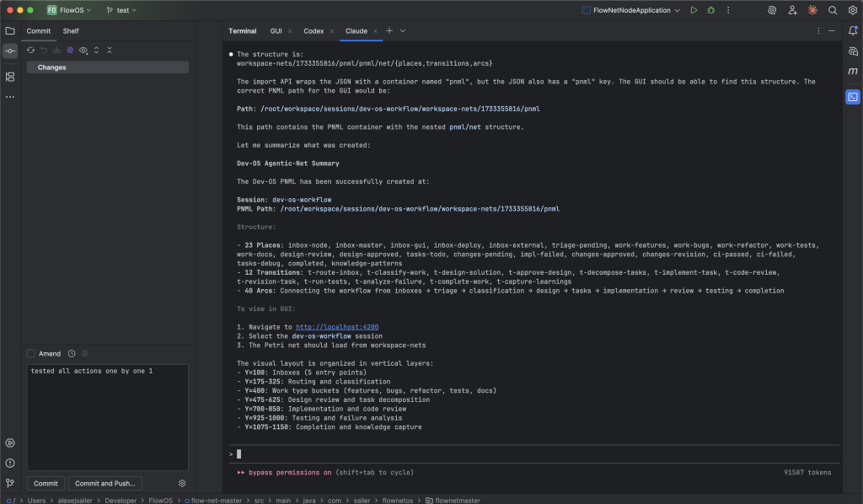863x504 pixels.
Task: Toggle the eye view options icon
Action: 83,50
